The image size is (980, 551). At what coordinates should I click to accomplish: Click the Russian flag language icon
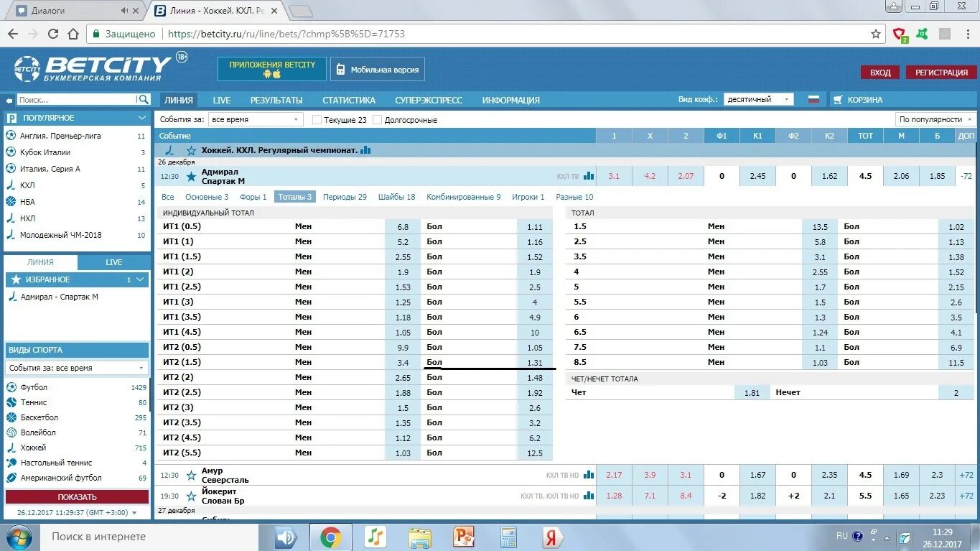tap(813, 100)
